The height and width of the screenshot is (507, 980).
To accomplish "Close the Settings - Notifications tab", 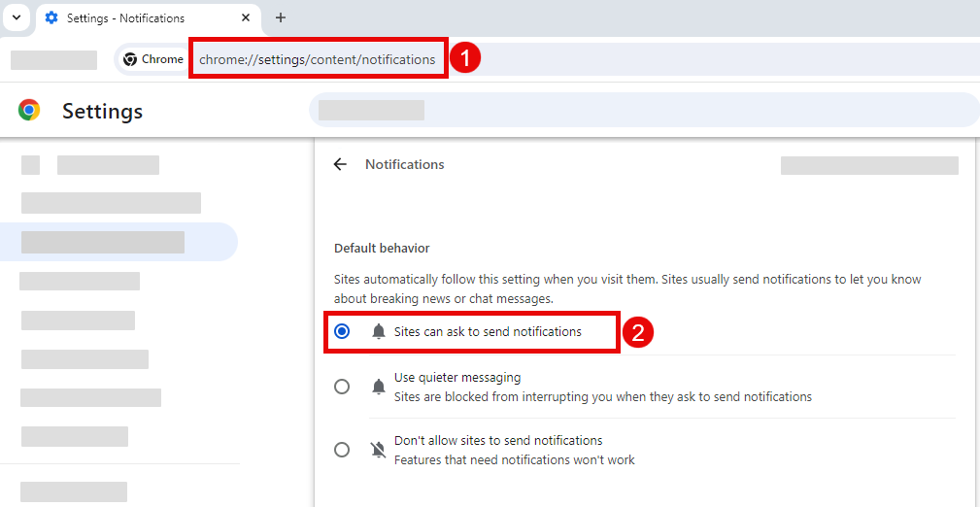I will [x=246, y=17].
